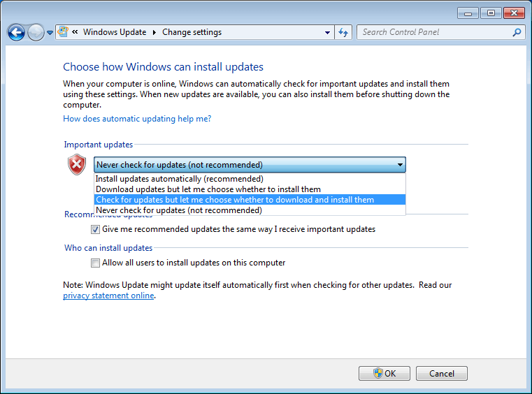The width and height of the screenshot is (532, 394).
Task: Choose Download updates but let me choose
Action: coord(250,189)
